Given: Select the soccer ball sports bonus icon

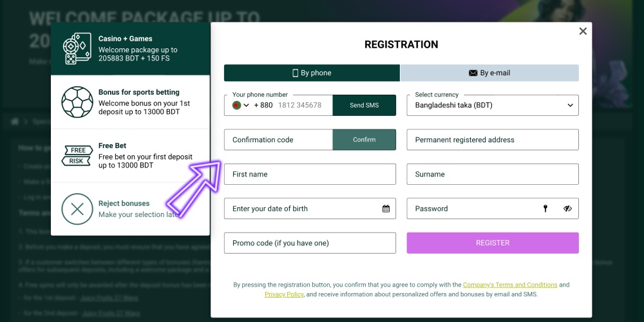Looking at the screenshot, I should (77, 102).
